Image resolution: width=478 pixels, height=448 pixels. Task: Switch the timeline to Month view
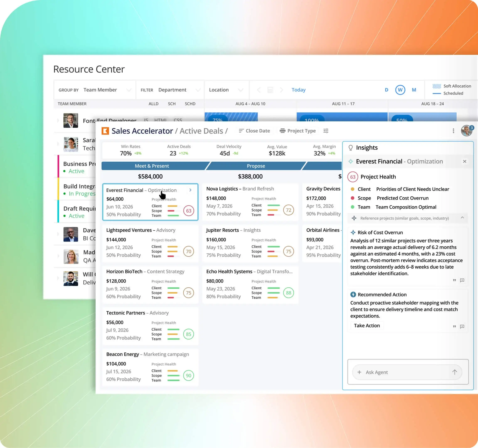pyautogui.click(x=414, y=90)
